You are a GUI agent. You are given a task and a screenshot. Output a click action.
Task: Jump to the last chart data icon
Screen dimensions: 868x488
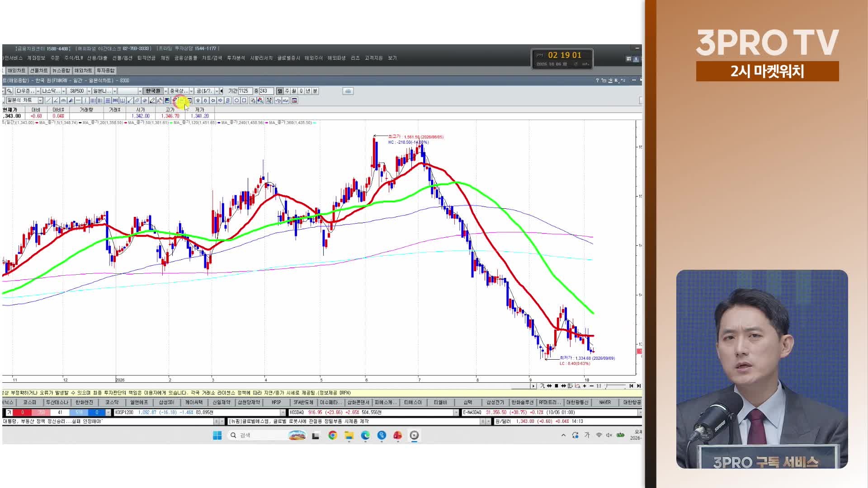tap(639, 386)
